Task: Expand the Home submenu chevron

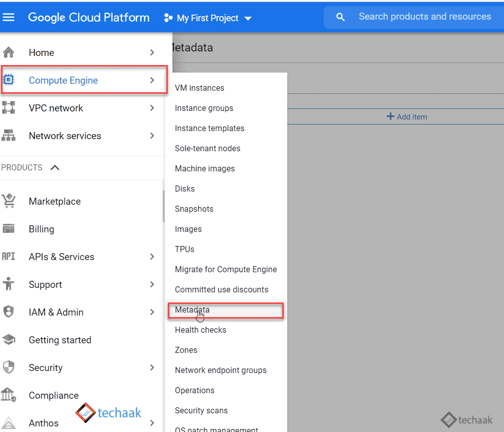Action: point(152,52)
